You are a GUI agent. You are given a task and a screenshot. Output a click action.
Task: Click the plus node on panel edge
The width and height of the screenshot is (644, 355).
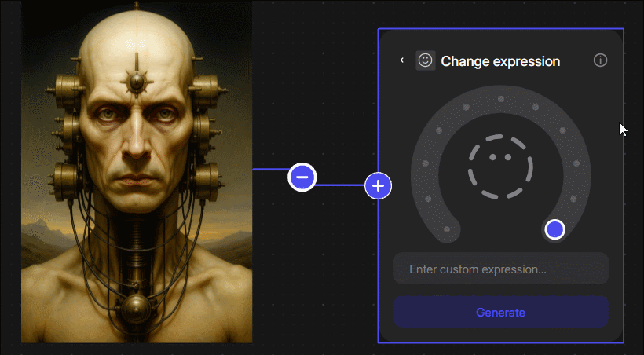coord(379,185)
